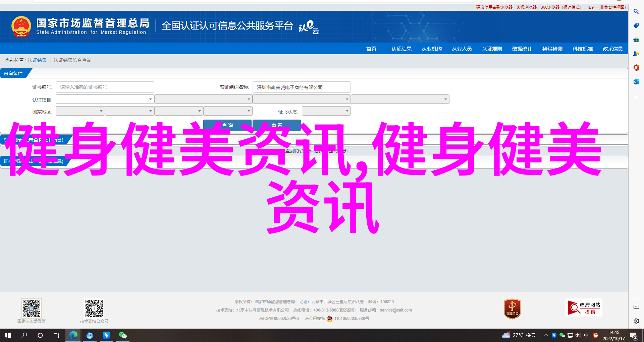Click the 证书编号 input field
644x342 pixels.
pyautogui.click(x=105, y=87)
